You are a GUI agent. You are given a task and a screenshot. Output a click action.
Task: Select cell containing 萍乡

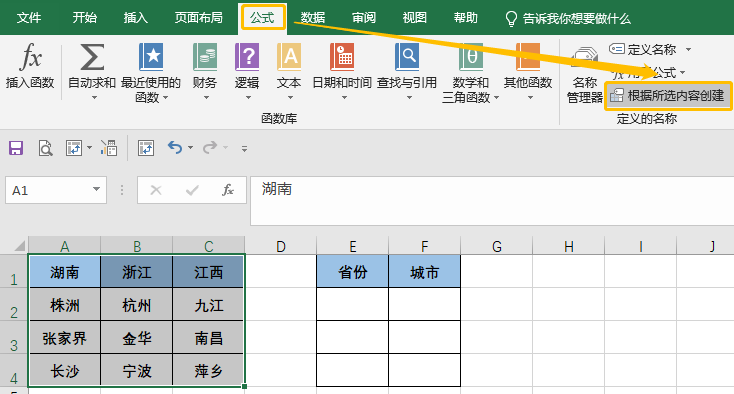[x=208, y=370]
